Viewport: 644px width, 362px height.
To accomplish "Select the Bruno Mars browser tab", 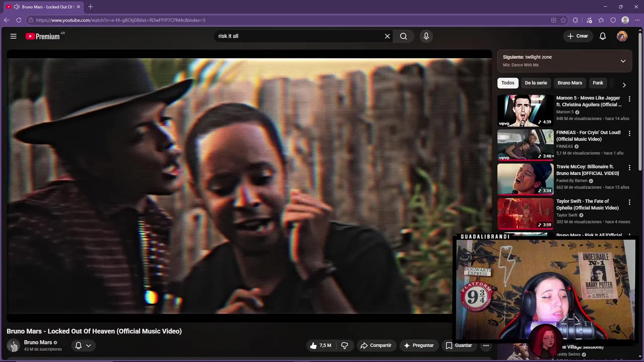I will (x=44, y=7).
